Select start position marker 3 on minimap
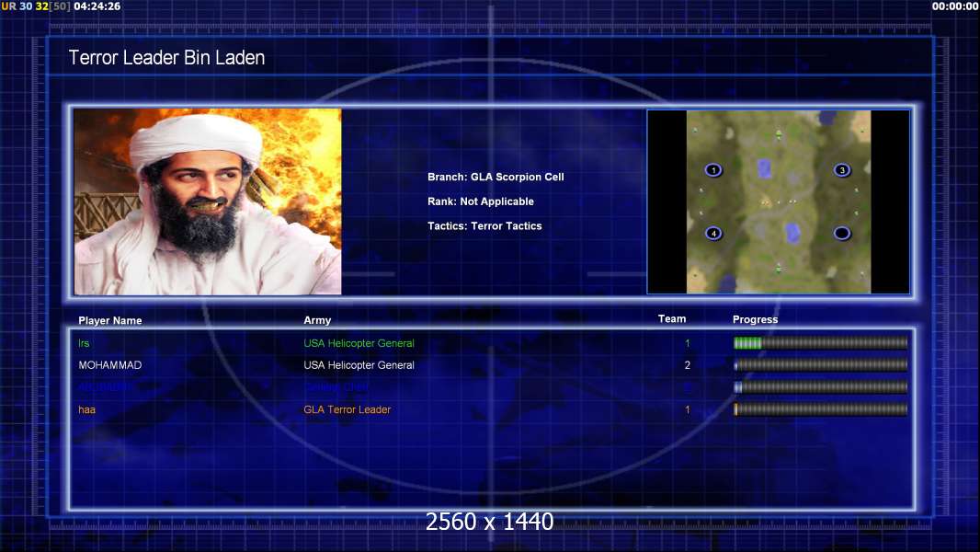Image resolution: width=980 pixels, height=552 pixels. (842, 170)
